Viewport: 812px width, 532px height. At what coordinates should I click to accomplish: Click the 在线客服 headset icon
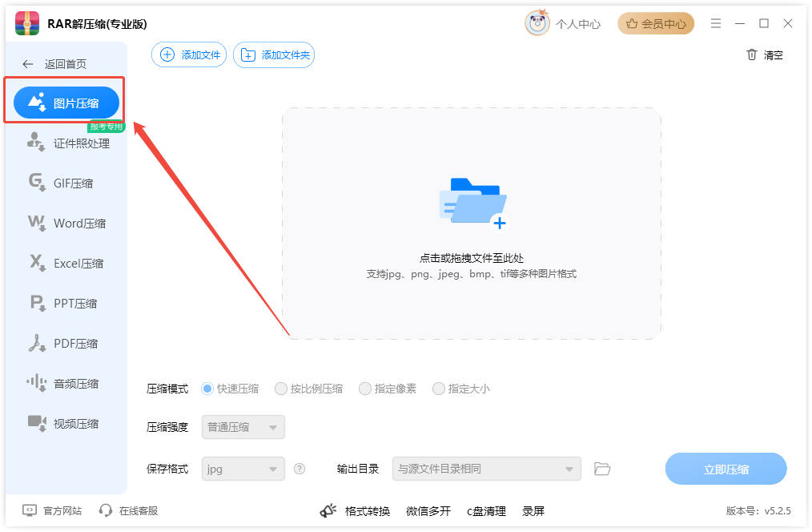[x=106, y=510]
